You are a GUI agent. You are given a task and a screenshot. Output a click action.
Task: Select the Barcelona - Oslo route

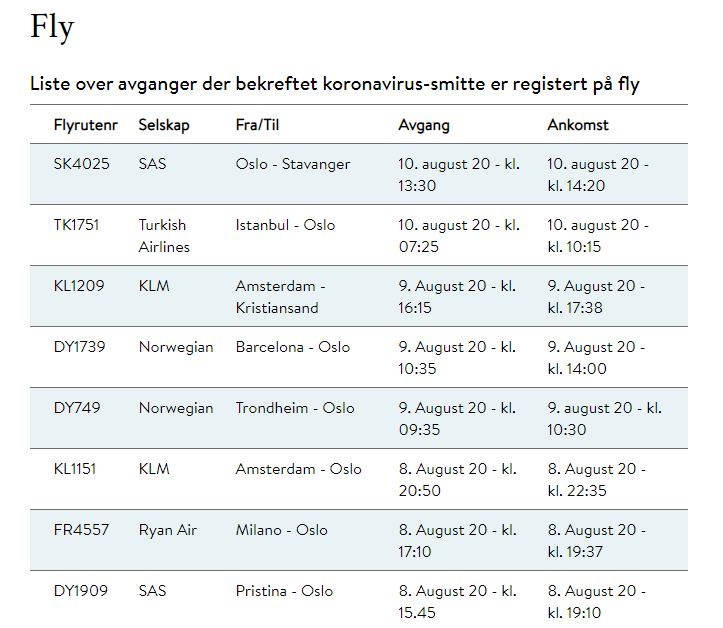[x=293, y=346]
